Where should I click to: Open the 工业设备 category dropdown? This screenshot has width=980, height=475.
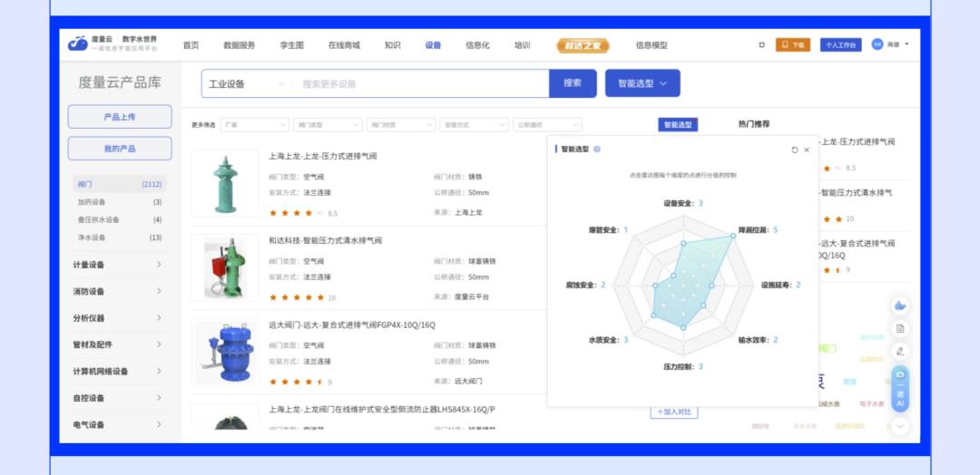[x=247, y=83]
